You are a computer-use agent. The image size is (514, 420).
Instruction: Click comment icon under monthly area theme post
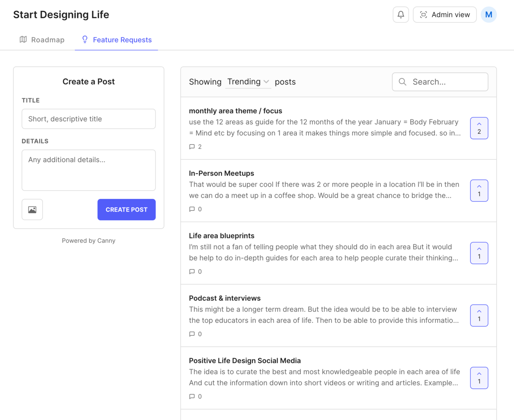pos(192,147)
